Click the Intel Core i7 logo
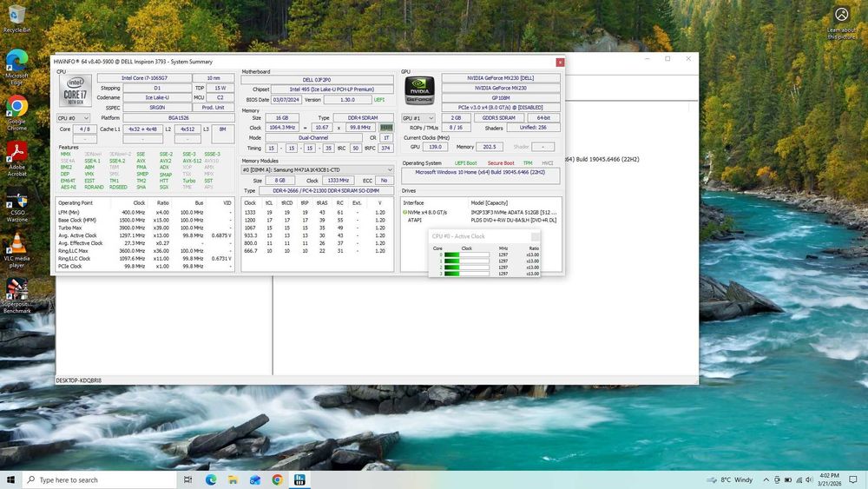This screenshot has height=489, width=868. coord(76,90)
